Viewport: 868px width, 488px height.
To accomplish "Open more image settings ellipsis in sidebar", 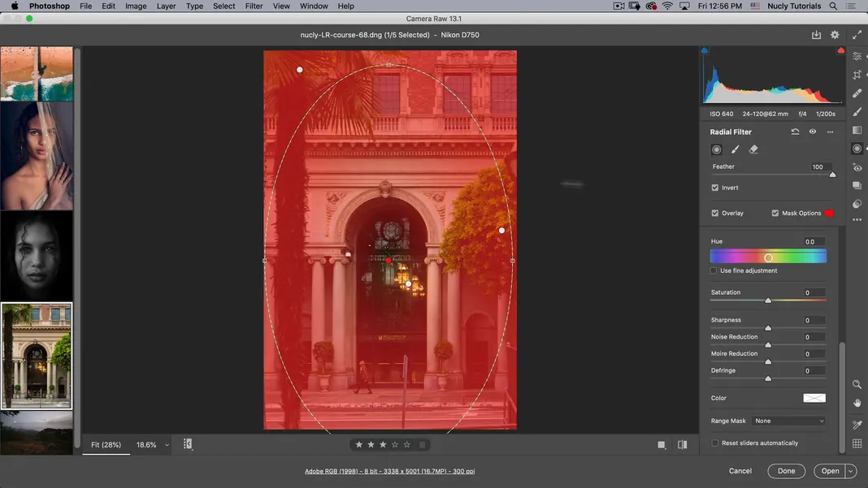I will [857, 220].
